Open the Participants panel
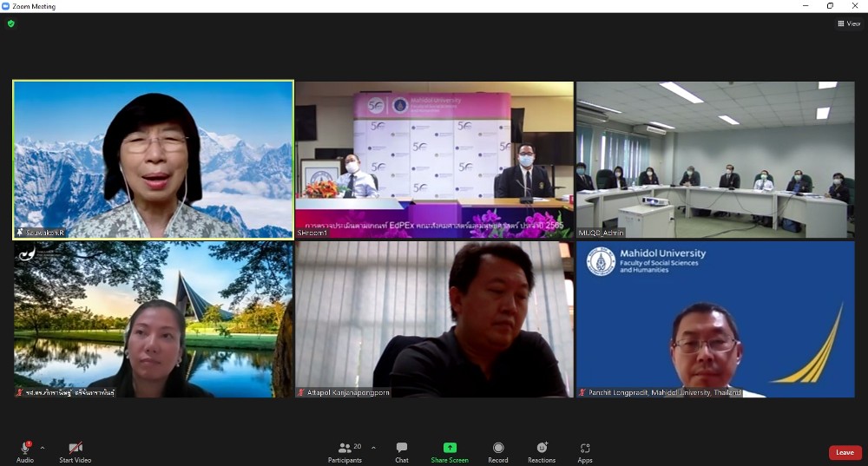 click(x=345, y=448)
